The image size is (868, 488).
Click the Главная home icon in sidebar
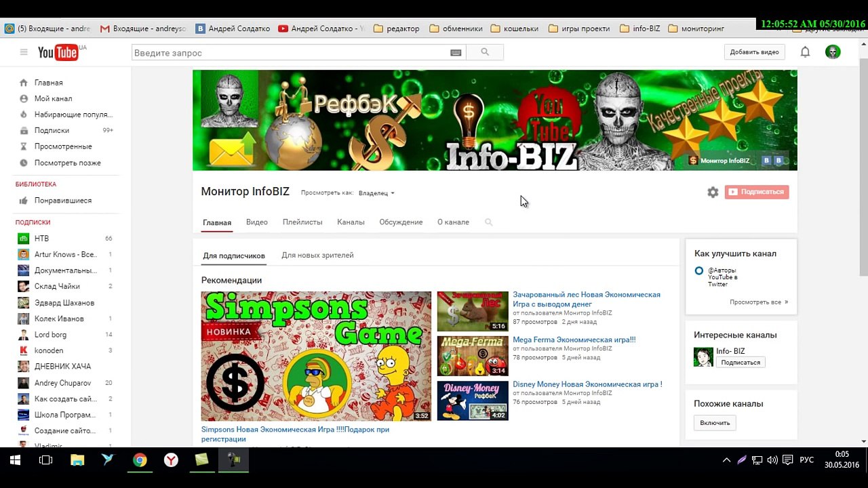tap(24, 83)
